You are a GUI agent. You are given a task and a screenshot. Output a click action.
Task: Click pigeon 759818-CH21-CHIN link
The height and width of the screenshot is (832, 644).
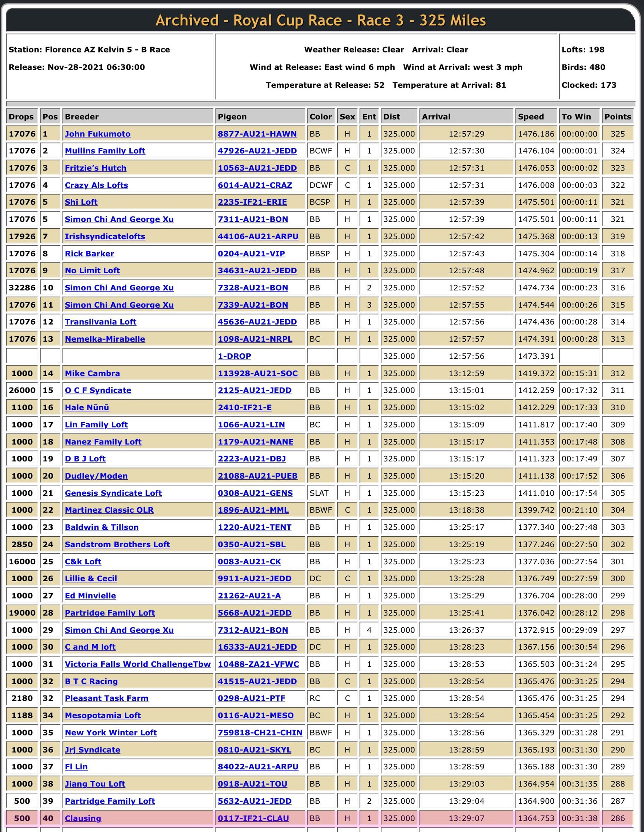click(x=260, y=733)
